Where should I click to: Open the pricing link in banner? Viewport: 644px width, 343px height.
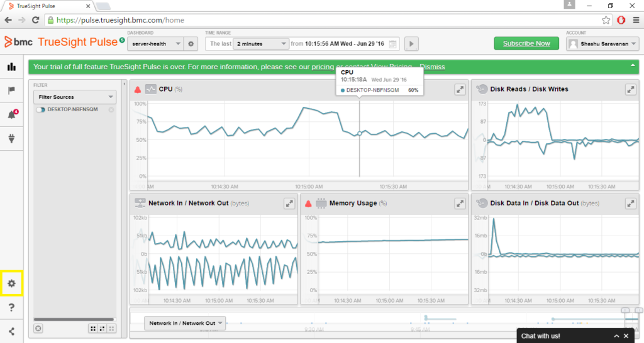tap(323, 67)
